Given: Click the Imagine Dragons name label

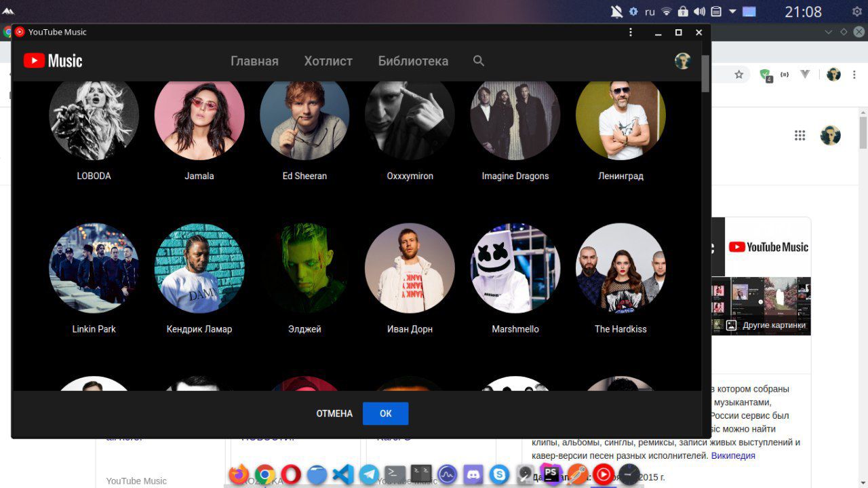Looking at the screenshot, I should coord(515,176).
